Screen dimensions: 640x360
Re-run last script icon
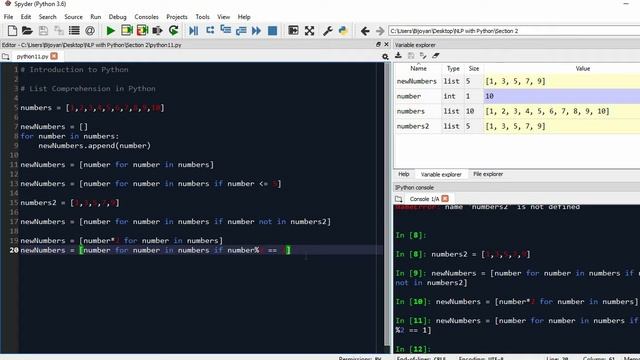point(173,31)
